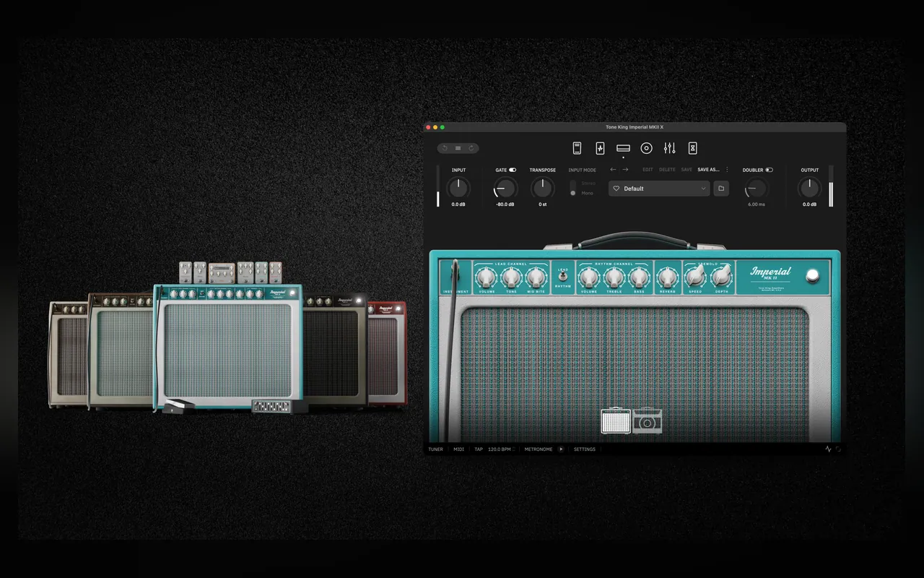
Task: Open the cabinet speaker section icon
Action: [x=647, y=148]
